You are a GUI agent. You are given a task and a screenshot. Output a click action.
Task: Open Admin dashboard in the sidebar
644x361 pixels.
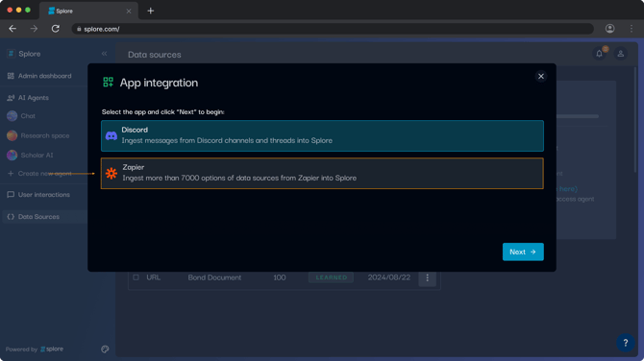tap(44, 76)
